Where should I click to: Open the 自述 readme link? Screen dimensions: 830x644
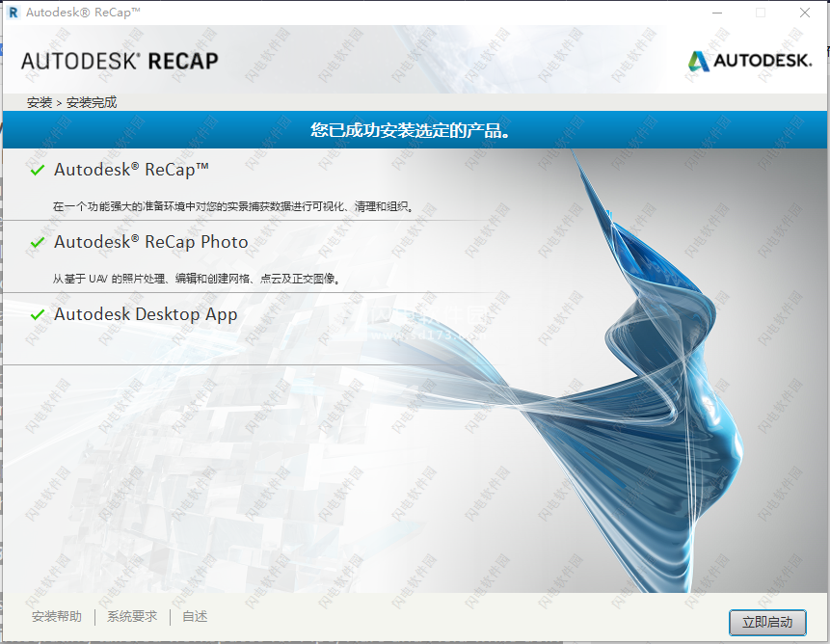click(195, 616)
